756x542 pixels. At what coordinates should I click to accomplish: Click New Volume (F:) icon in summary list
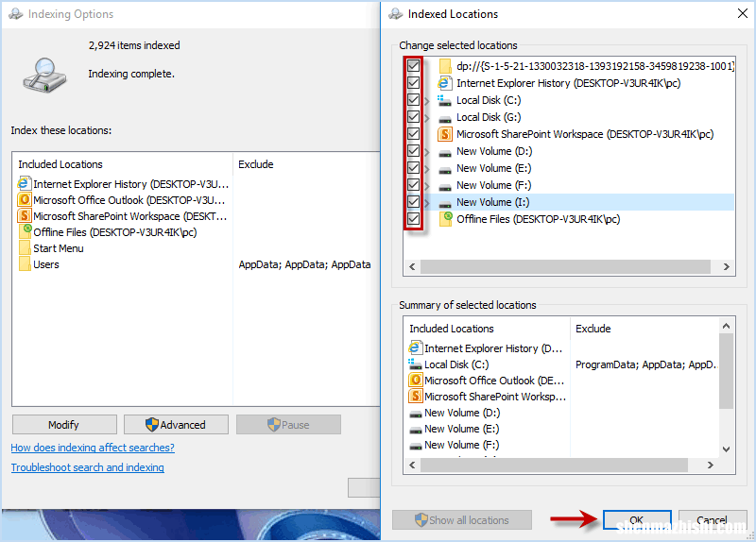[x=416, y=446]
